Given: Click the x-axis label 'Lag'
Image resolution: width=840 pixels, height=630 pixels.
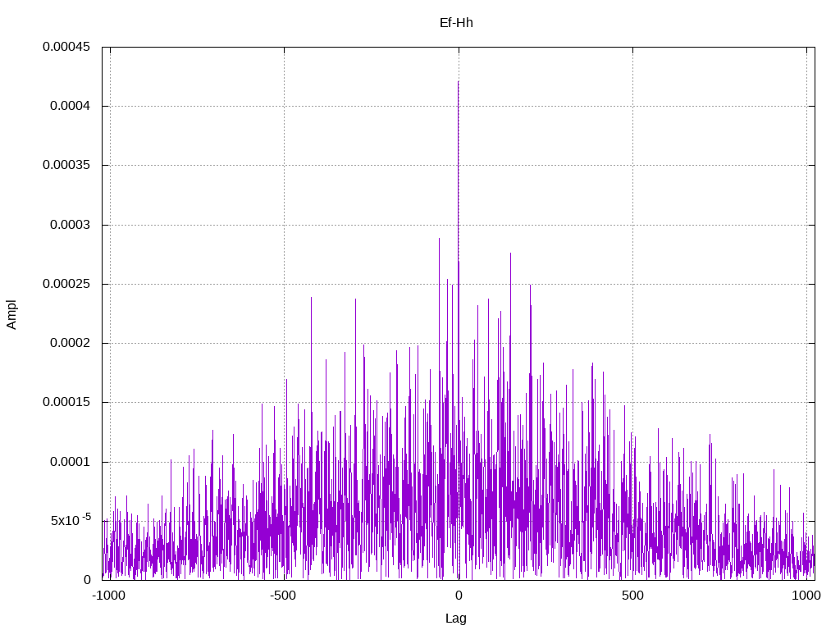Looking at the screenshot, I should click(456, 619).
